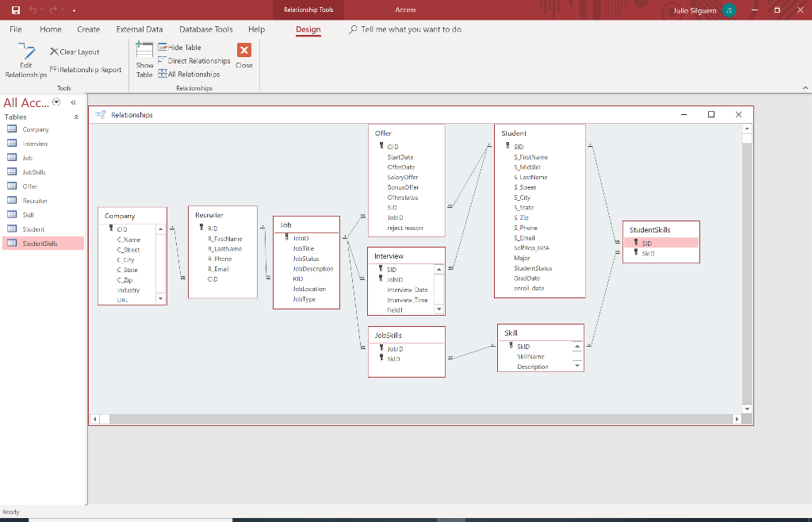Click the Relationships window icon
The image size is (812, 522).
[x=101, y=114]
